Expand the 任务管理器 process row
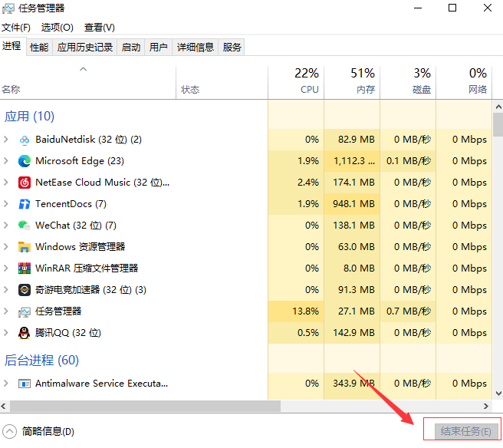This screenshot has height=448, width=503. point(6,311)
